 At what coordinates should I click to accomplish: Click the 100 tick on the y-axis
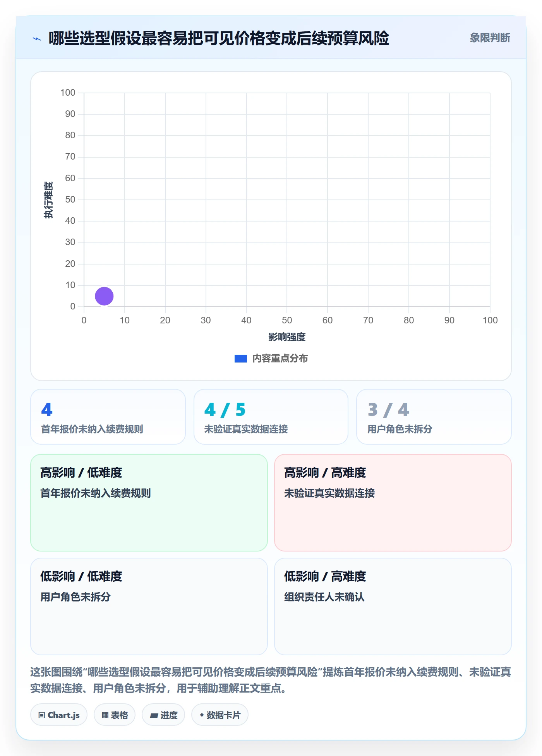(68, 93)
